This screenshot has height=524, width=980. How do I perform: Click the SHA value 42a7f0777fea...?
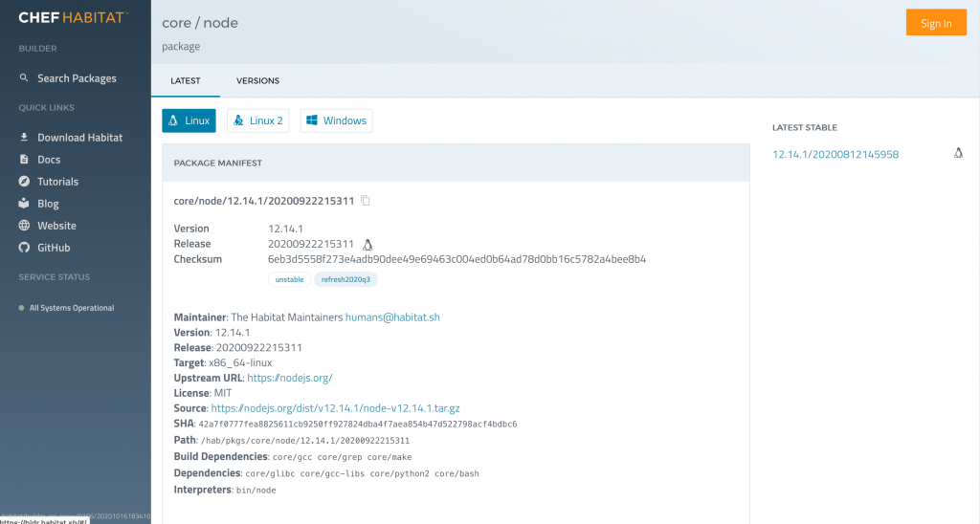point(358,424)
